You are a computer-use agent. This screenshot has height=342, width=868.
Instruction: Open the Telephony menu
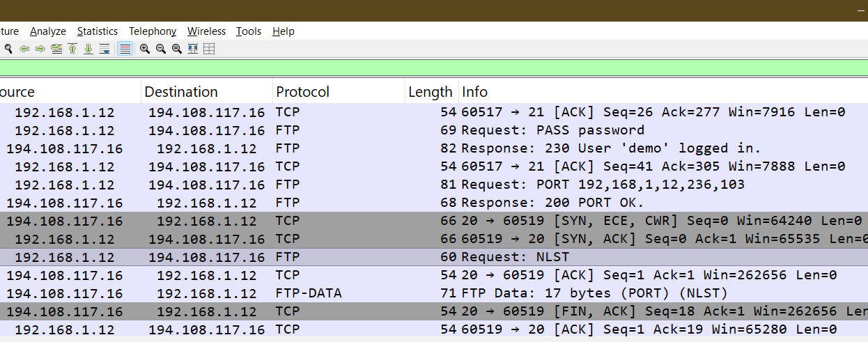[153, 31]
